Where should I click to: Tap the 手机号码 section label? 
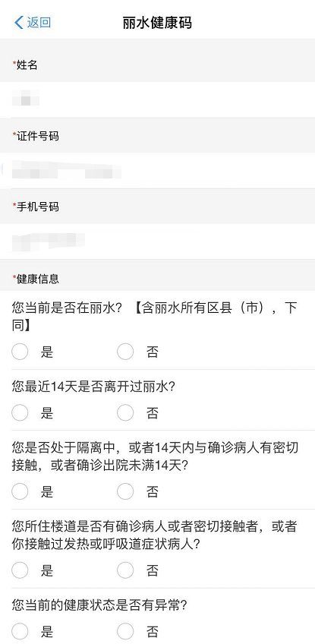[x=38, y=207]
